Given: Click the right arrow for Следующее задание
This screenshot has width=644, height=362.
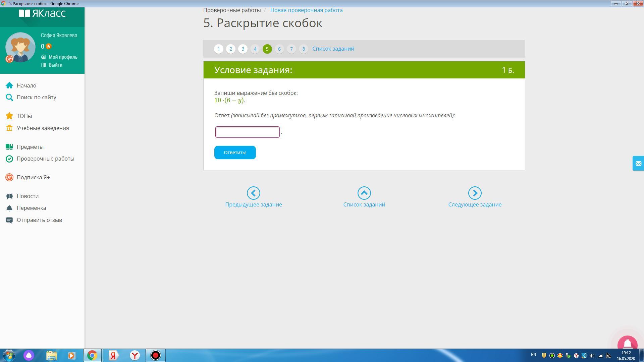Looking at the screenshot, I should 475,193.
